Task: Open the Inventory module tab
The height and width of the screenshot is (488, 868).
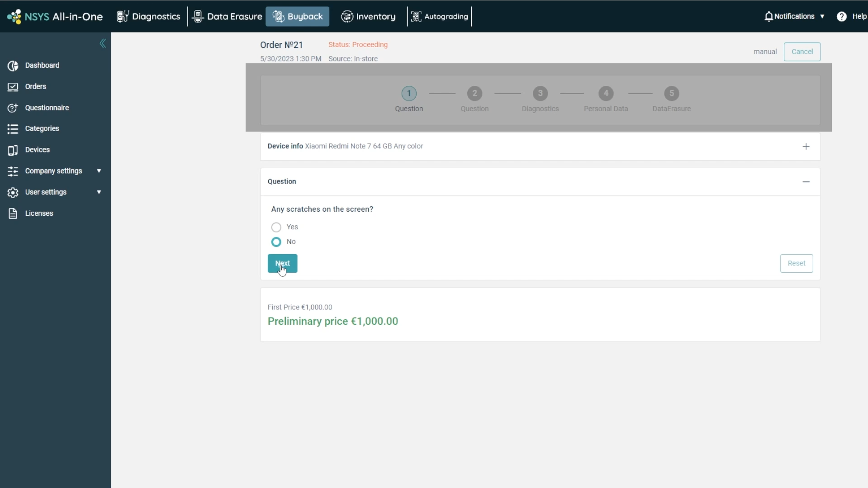Action: coord(368,16)
